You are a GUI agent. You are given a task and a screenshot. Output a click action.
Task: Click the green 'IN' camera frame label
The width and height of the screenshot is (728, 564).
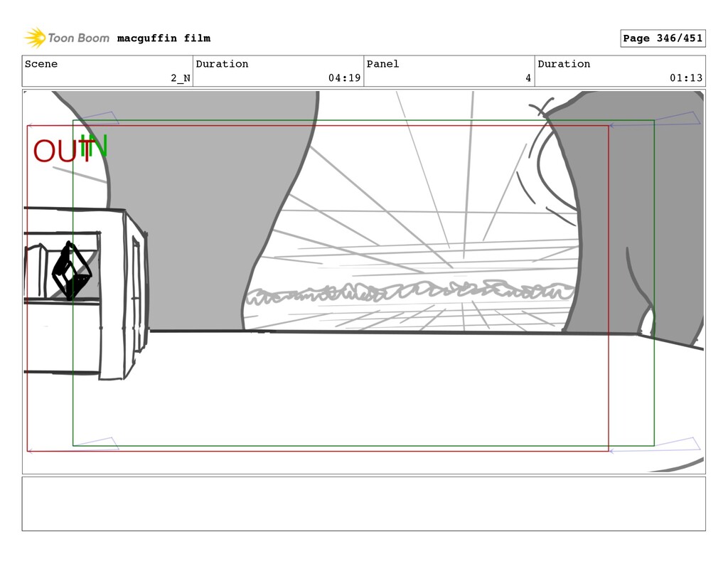click(x=95, y=147)
